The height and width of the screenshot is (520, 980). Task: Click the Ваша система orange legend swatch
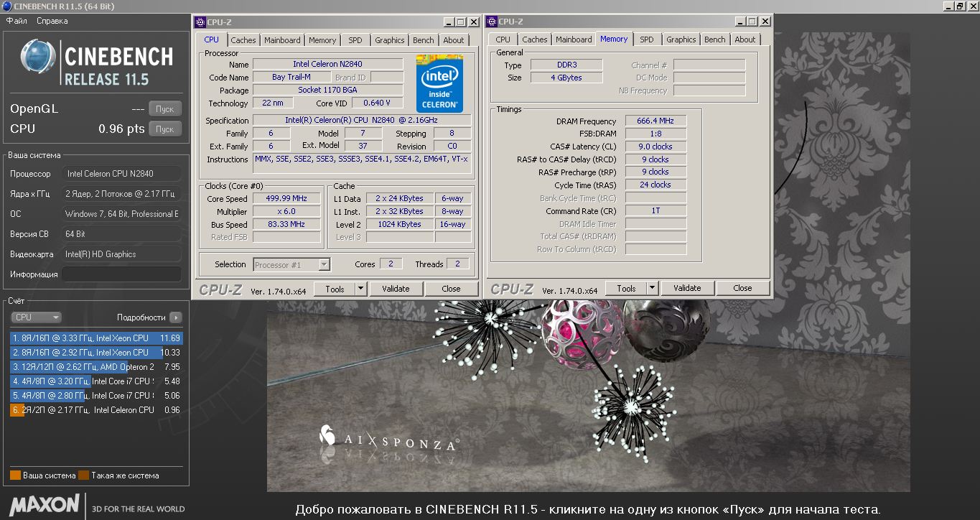pyautogui.click(x=15, y=475)
